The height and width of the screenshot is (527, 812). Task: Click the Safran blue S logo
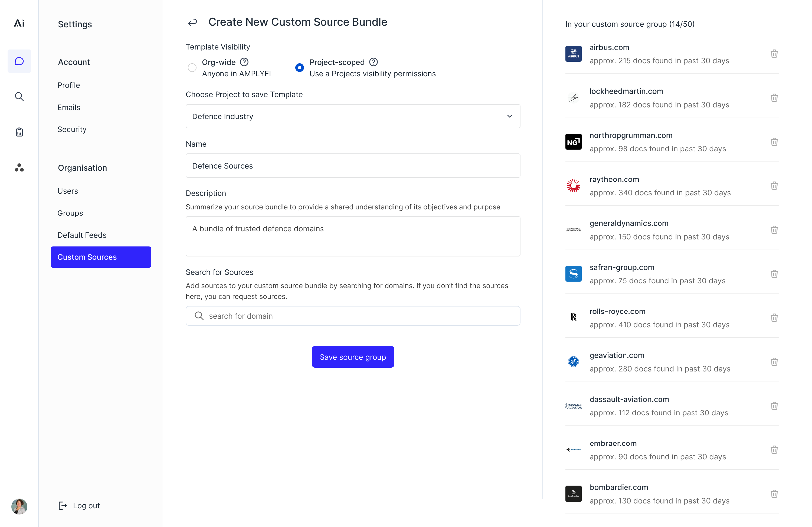[573, 274]
